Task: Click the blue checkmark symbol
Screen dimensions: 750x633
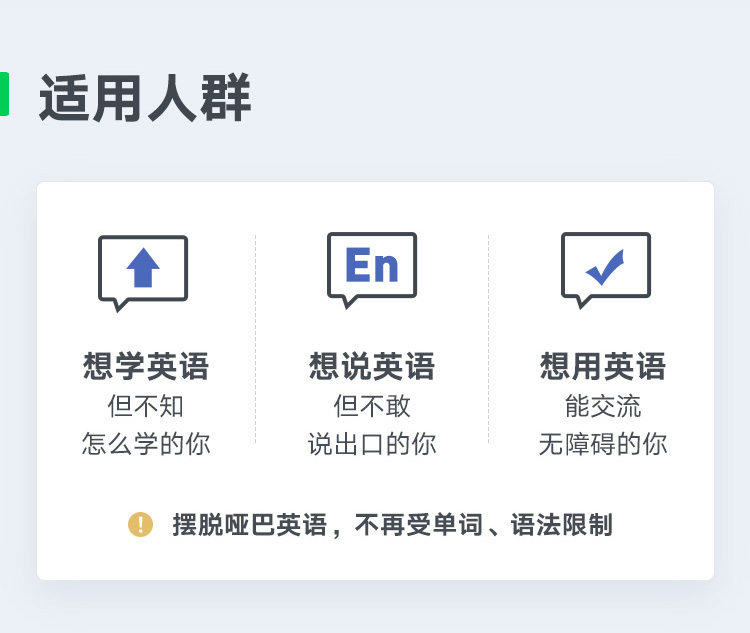Action: (x=605, y=267)
